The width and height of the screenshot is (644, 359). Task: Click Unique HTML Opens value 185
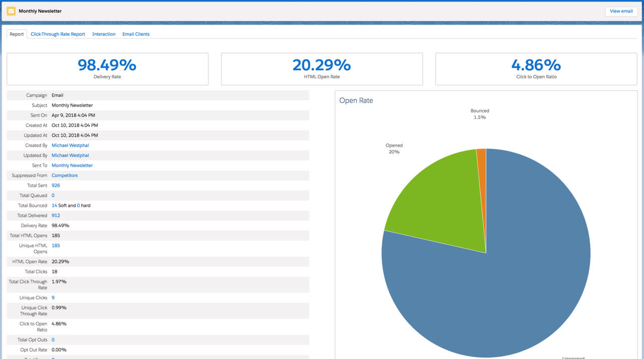pyautogui.click(x=56, y=246)
